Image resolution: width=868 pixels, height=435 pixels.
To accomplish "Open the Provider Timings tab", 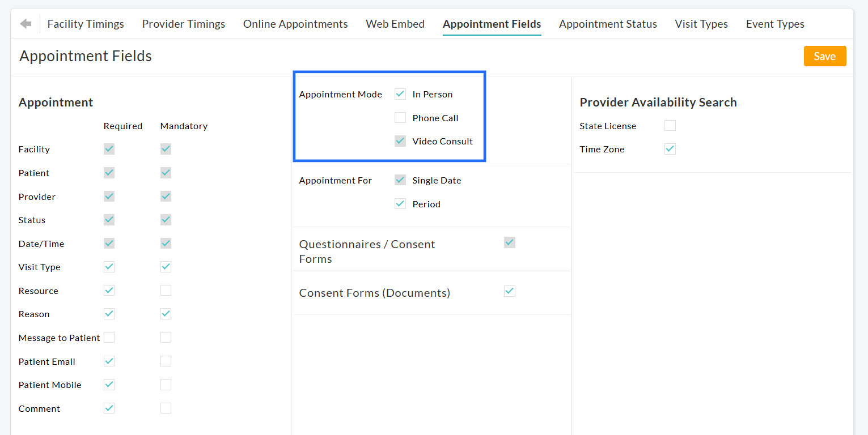I will (x=183, y=24).
